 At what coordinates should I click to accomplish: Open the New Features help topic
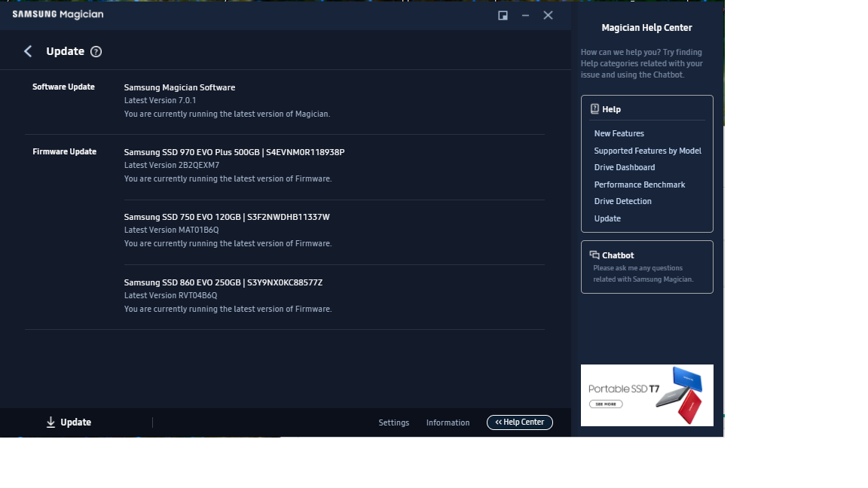pyautogui.click(x=619, y=133)
